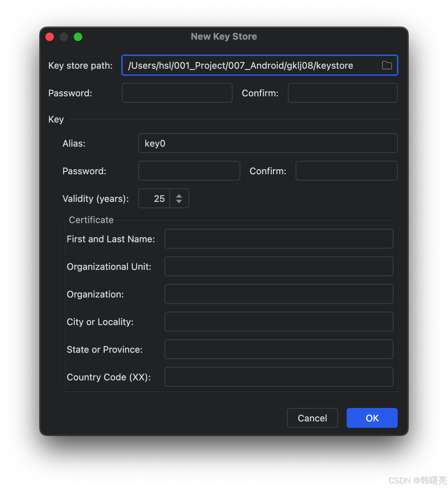Click the key store path input field
This screenshot has height=488, width=448.
coord(248,65)
